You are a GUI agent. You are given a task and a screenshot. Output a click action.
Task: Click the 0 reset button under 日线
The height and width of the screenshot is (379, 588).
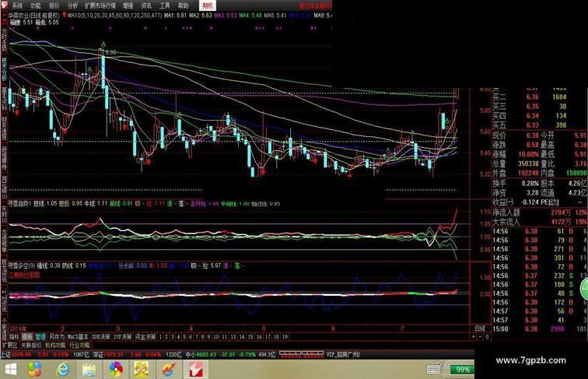pos(487,337)
